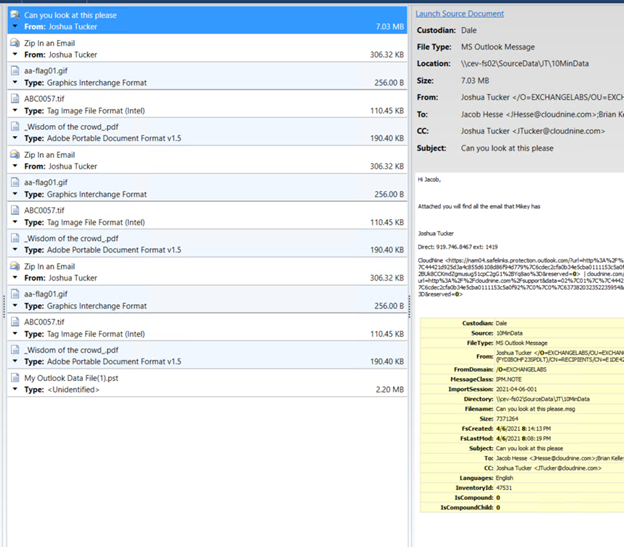Click the email icon of the second 'Zip In an Email' row
Viewport: 624px width, 547px height.
click(15, 154)
